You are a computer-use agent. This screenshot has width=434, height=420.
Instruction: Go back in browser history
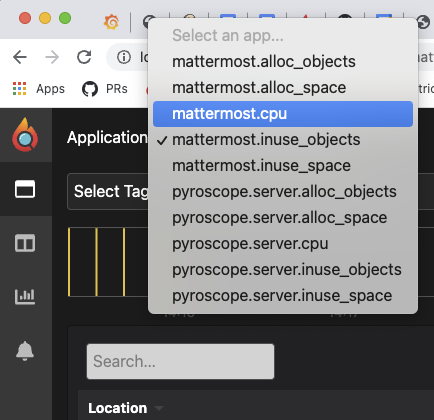20,57
